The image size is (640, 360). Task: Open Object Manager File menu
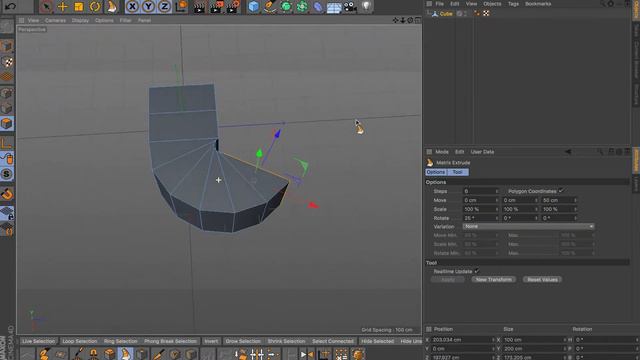440,4
